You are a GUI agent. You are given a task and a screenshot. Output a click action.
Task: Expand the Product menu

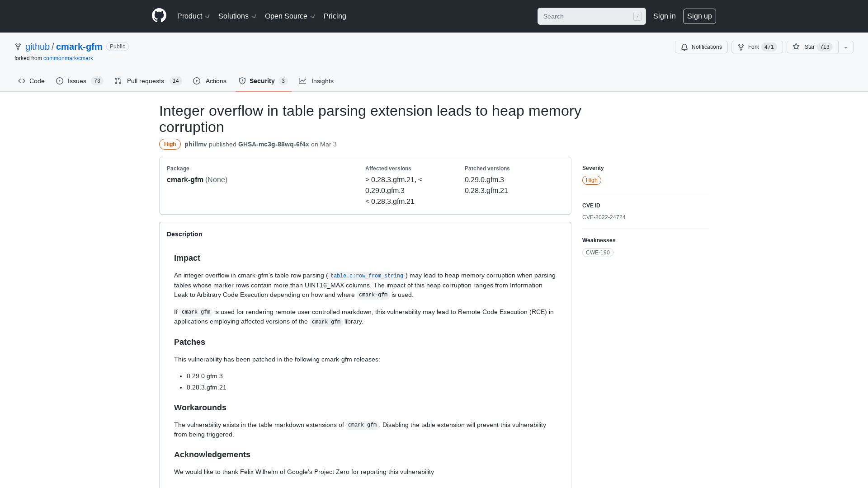coord(193,16)
